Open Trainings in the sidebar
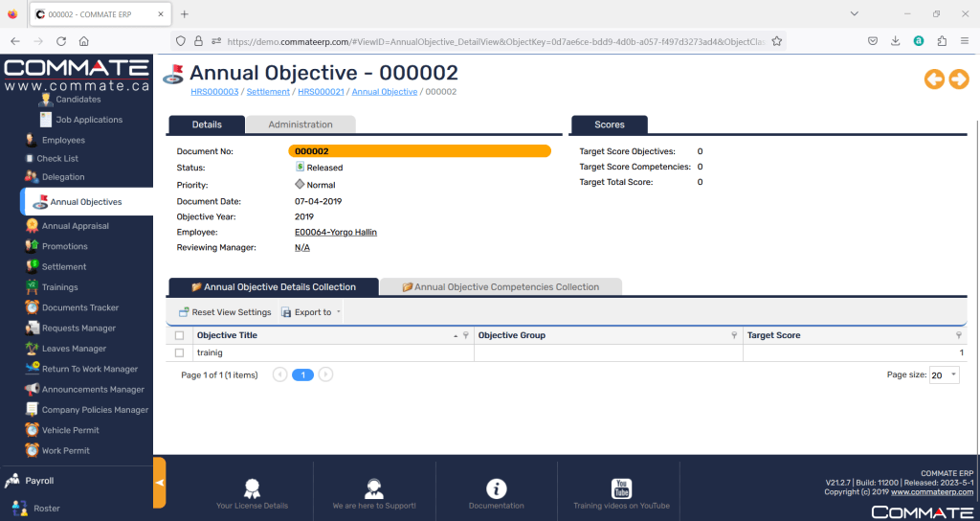This screenshot has height=521, width=980. click(x=59, y=287)
